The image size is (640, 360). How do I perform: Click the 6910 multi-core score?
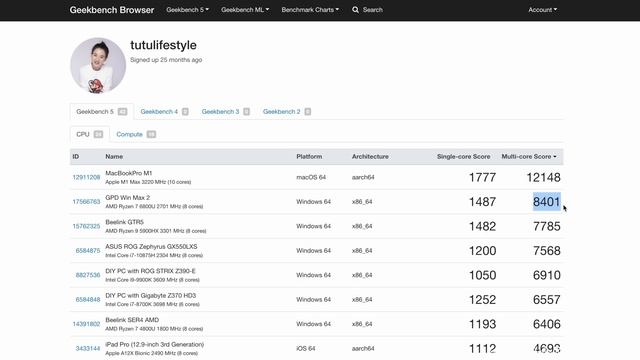tap(547, 276)
